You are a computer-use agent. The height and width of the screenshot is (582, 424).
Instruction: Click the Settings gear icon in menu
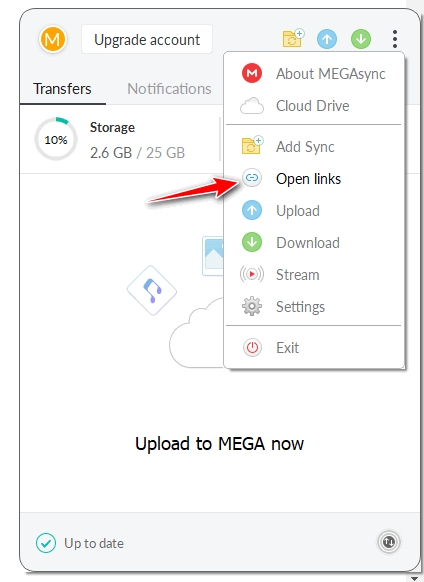[x=252, y=306]
